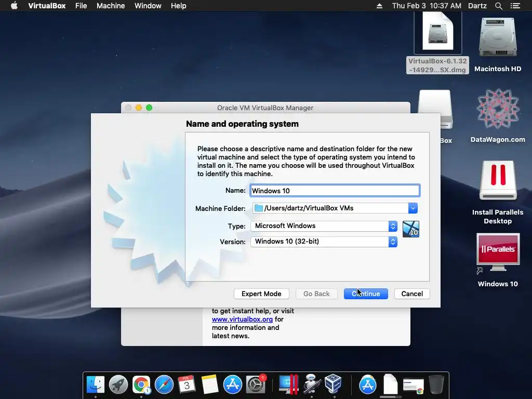Open the www.virtualbox.org link
532x399 pixels.
(x=242, y=320)
